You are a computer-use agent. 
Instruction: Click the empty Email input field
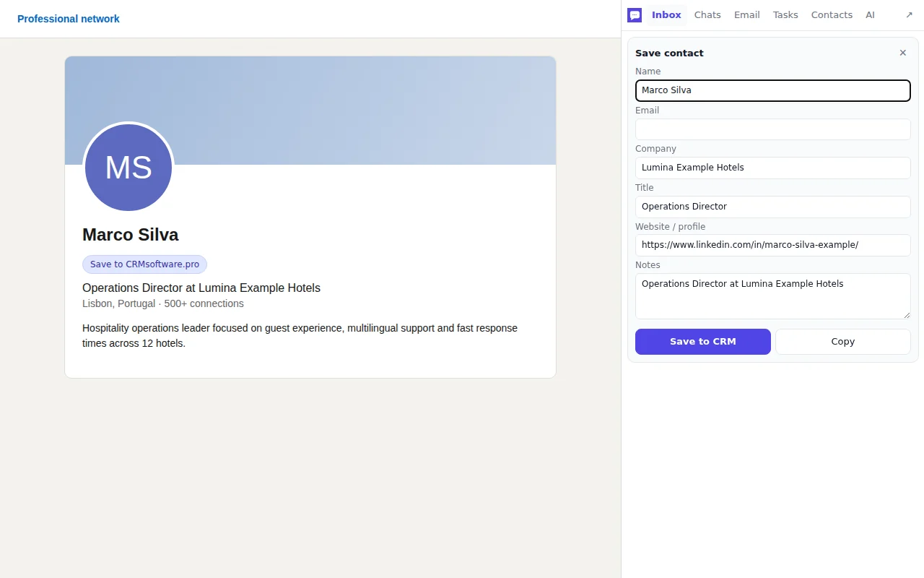773,129
